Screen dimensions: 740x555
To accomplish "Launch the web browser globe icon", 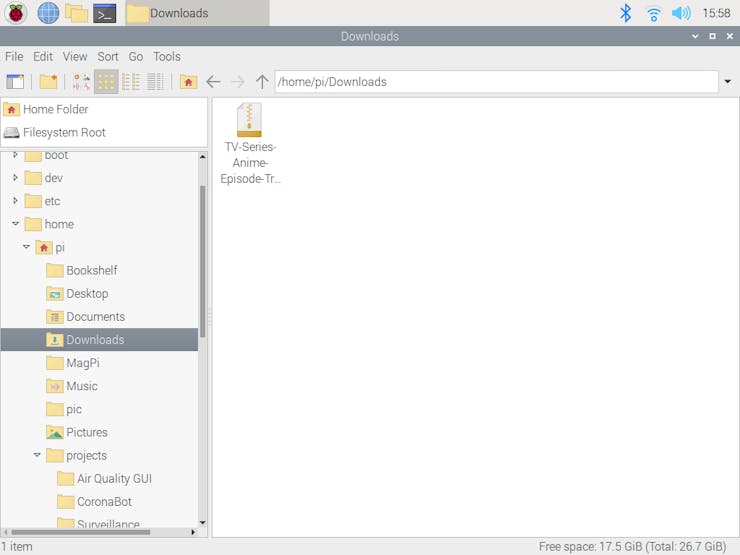I will (x=48, y=13).
